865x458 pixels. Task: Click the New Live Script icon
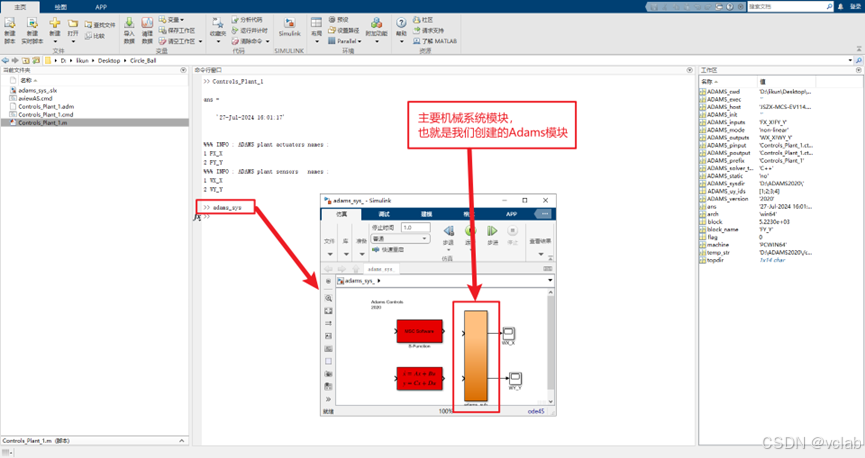[32, 23]
